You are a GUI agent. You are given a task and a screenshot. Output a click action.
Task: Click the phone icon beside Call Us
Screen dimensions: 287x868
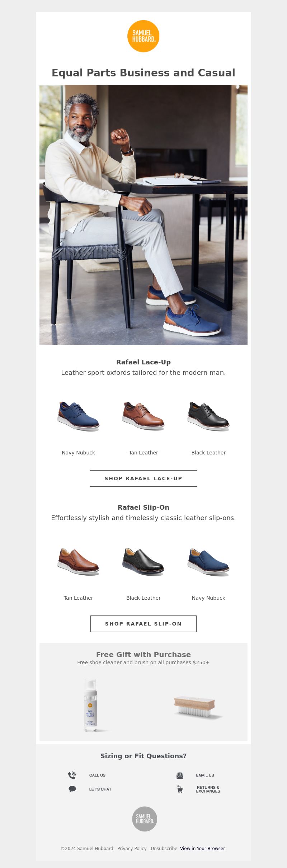click(72, 775)
